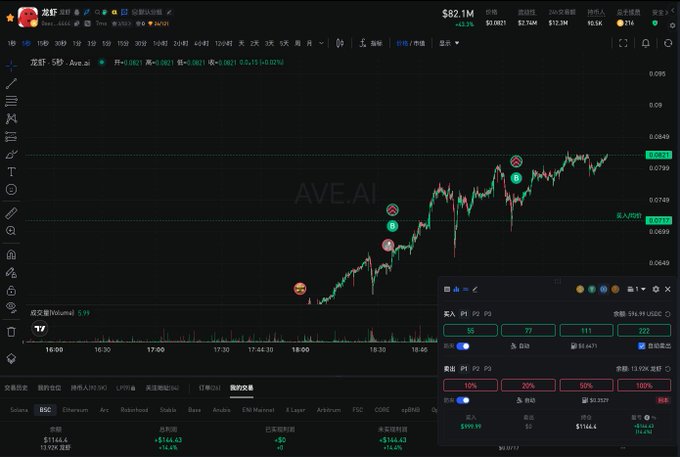680x457 pixels.
Task: Enter fullscreen chart mode
Action: tap(623, 43)
